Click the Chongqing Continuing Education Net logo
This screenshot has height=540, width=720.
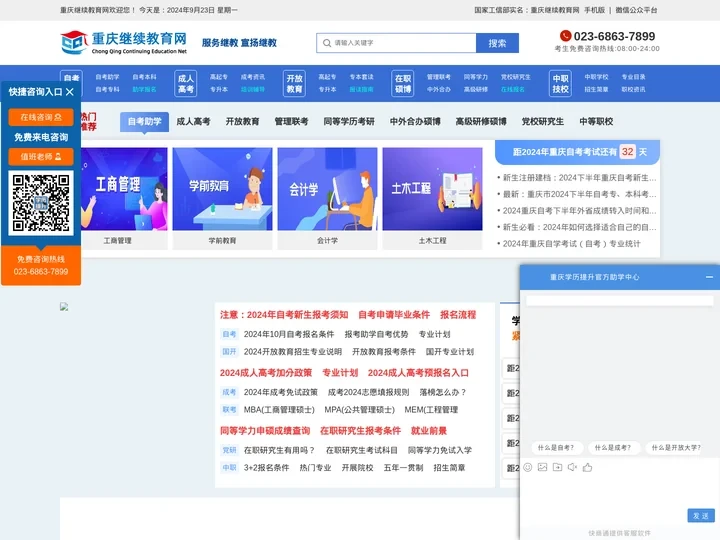pyautogui.click(x=124, y=43)
